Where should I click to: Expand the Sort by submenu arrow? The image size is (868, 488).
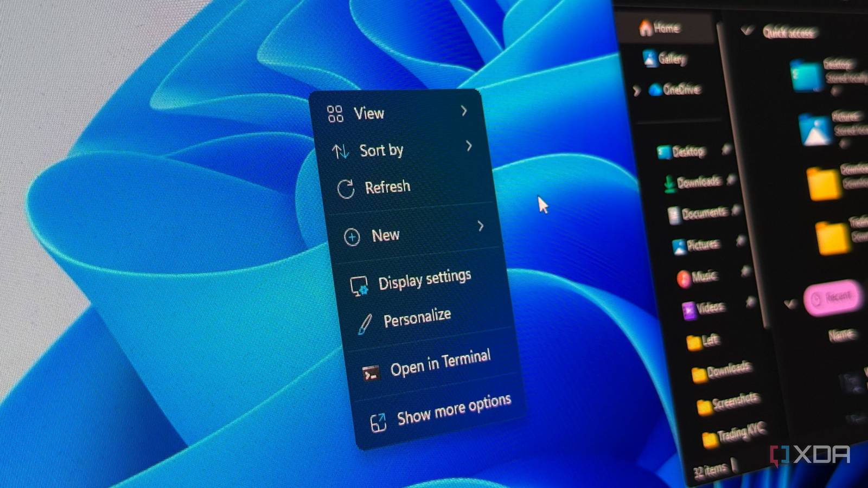click(x=469, y=146)
